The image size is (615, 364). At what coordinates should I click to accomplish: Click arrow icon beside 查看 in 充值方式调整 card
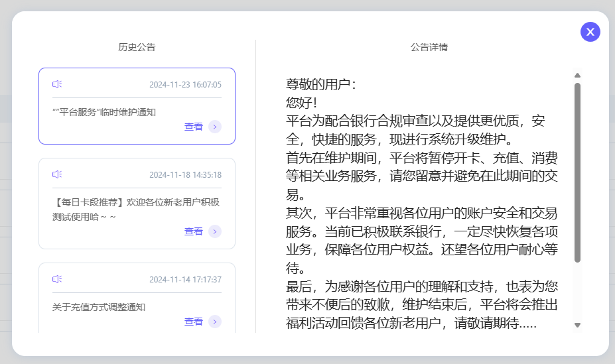(x=215, y=322)
